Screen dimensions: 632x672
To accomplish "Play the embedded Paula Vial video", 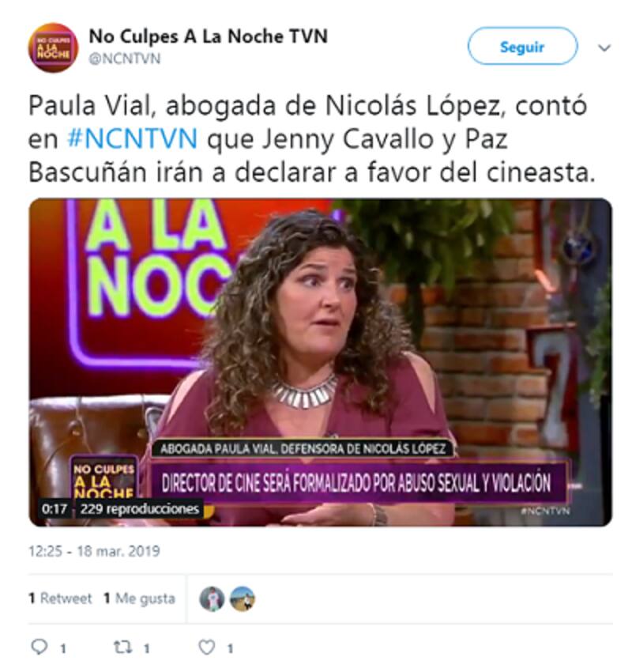I will click(320, 362).
